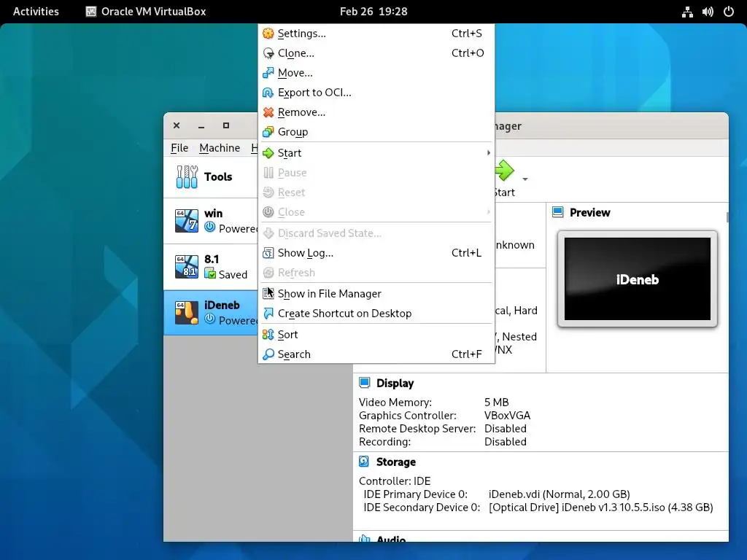747x560 pixels.
Task: Click the Sort icon in context menu
Action: 268,334
